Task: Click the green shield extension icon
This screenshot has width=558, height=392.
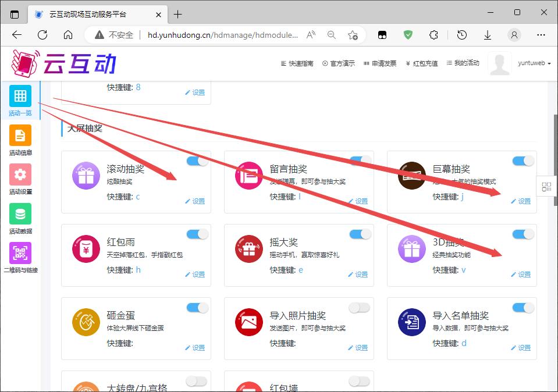Action: (x=408, y=35)
